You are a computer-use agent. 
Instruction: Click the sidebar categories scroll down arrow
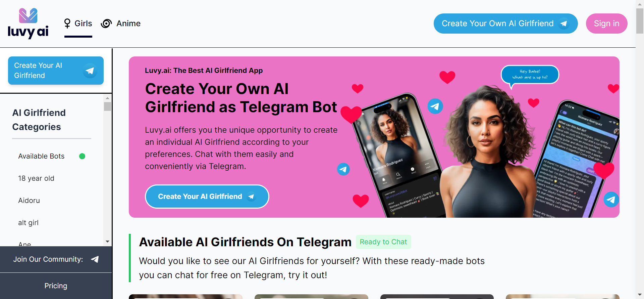click(x=107, y=242)
